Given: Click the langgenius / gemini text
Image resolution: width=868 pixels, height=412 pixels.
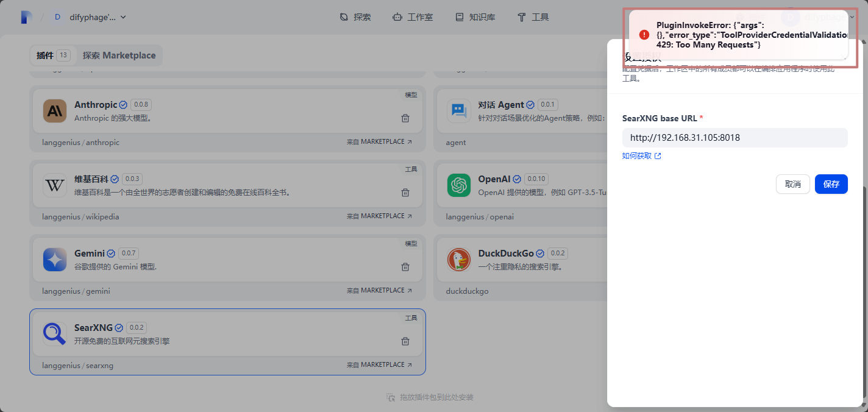Looking at the screenshot, I should point(76,291).
